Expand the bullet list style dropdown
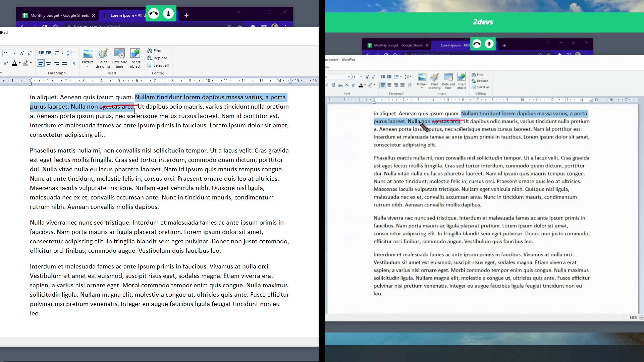 coord(62,53)
